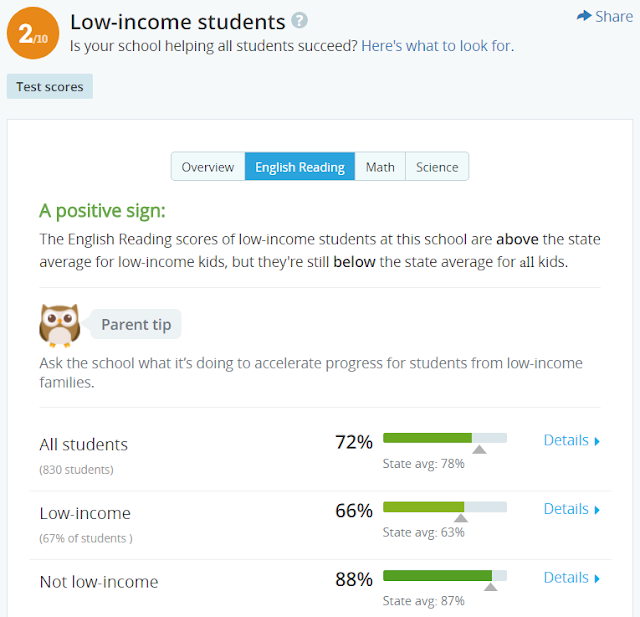This screenshot has height=617, width=640.
Task: Click the owl Parent tip icon
Action: [x=60, y=325]
